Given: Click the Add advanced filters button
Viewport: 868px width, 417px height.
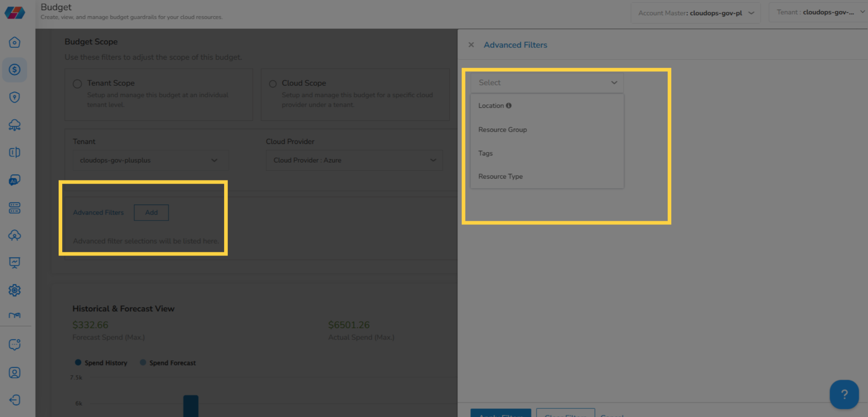Looking at the screenshot, I should click(x=151, y=212).
